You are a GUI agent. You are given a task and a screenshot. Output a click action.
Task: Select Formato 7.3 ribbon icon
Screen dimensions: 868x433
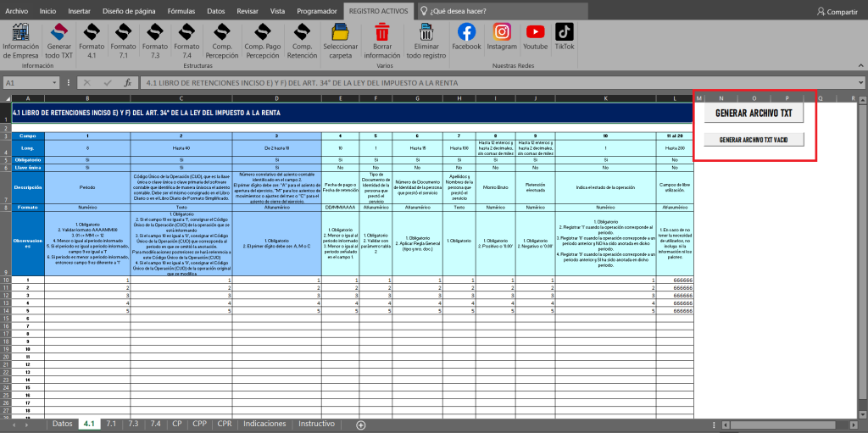tap(156, 41)
